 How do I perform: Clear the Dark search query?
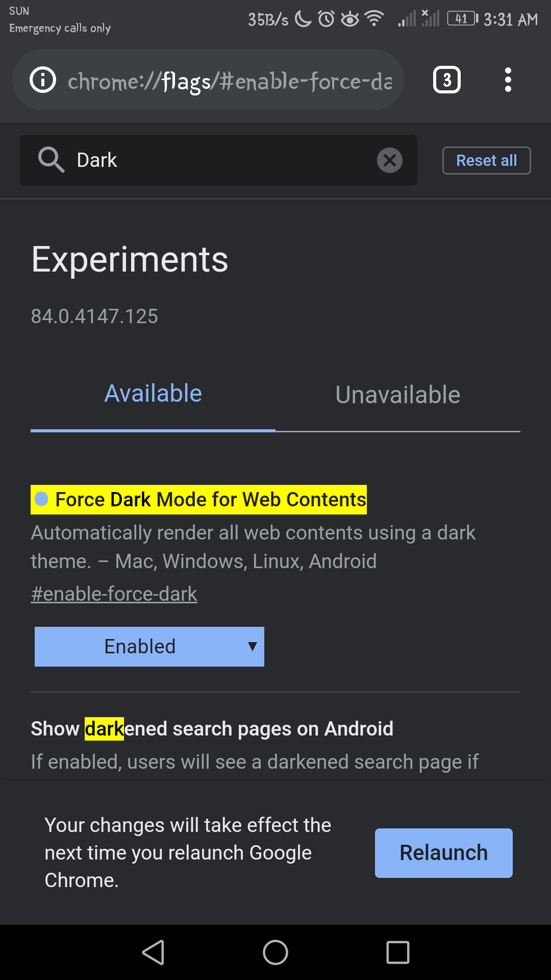tap(390, 160)
